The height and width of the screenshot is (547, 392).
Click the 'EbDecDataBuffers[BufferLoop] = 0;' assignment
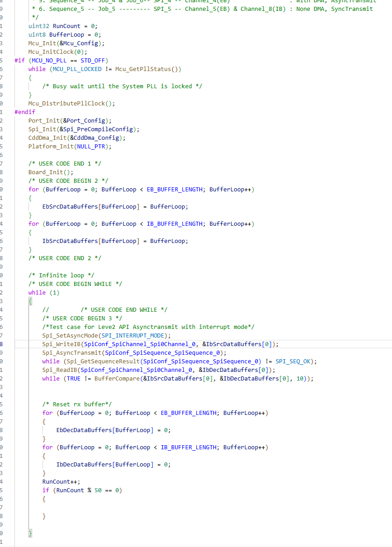click(x=113, y=430)
